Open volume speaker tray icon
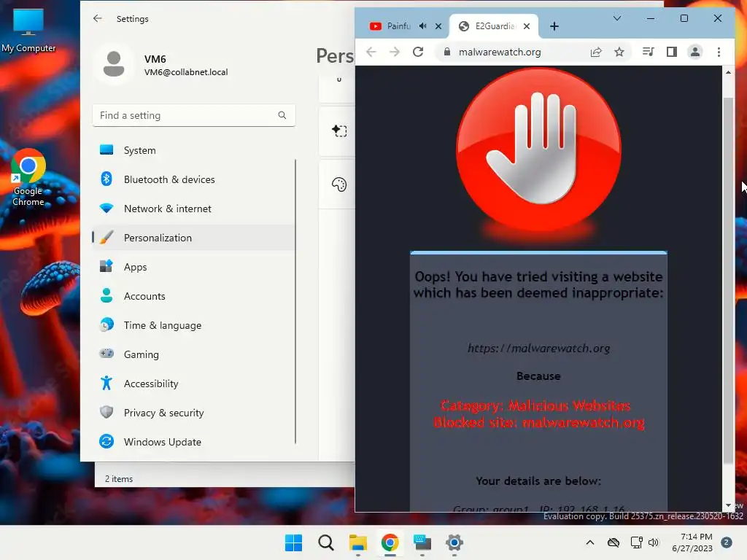The height and width of the screenshot is (560, 747). click(x=653, y=542)
